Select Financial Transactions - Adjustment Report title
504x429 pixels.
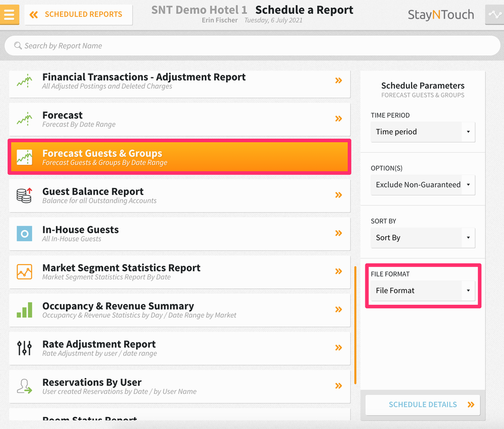[144, 77]
